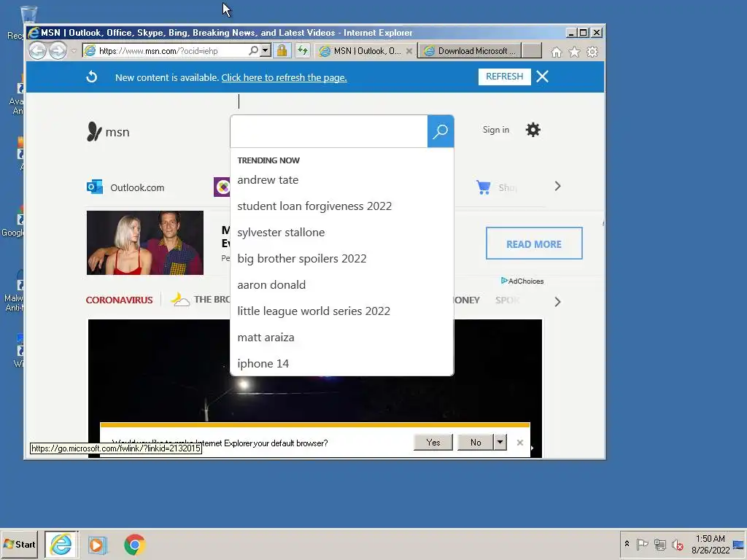Click the IE Back navigation button
Screen dimensions: 747x560
click(x=37, y=50)
